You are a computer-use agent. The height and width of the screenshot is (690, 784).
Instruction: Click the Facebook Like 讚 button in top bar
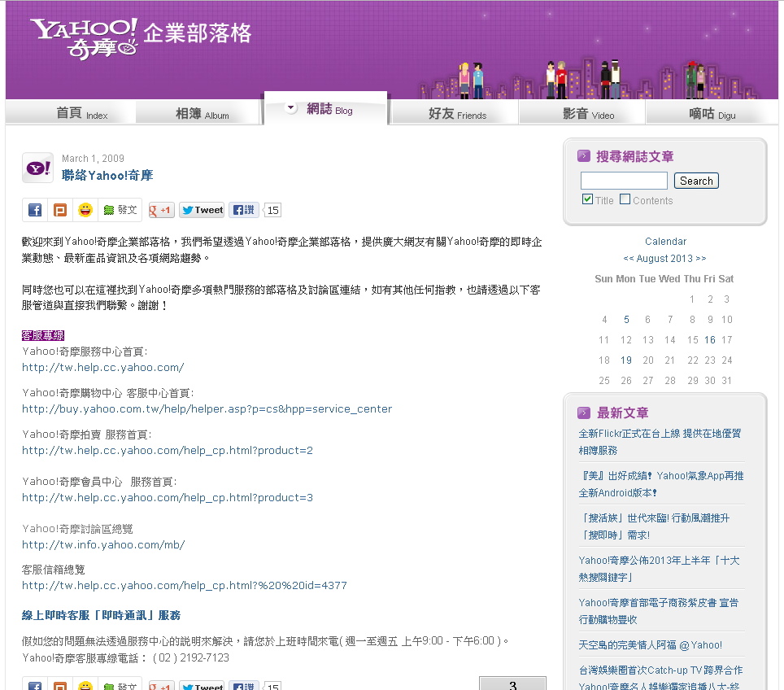[x=244, y=210]
